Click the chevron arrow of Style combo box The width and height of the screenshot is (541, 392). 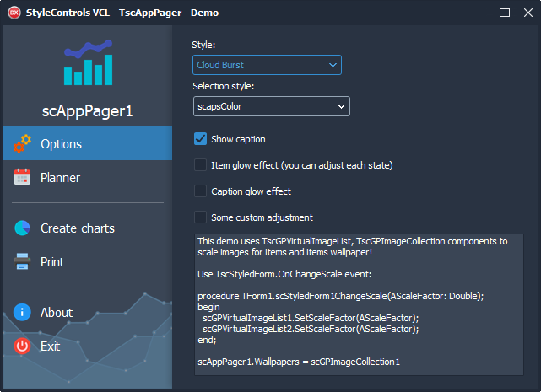(x=333, y=65)
